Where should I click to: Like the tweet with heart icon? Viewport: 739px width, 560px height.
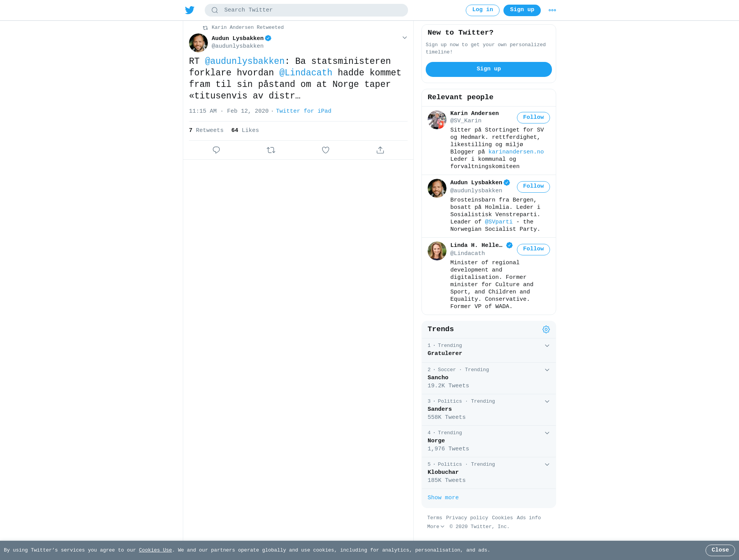(326, 150)
